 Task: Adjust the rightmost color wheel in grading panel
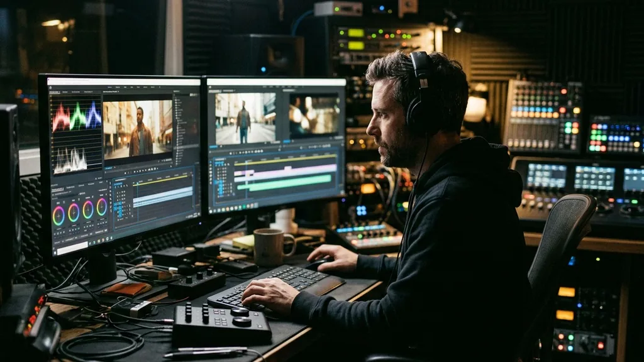[x=101, y=206]
